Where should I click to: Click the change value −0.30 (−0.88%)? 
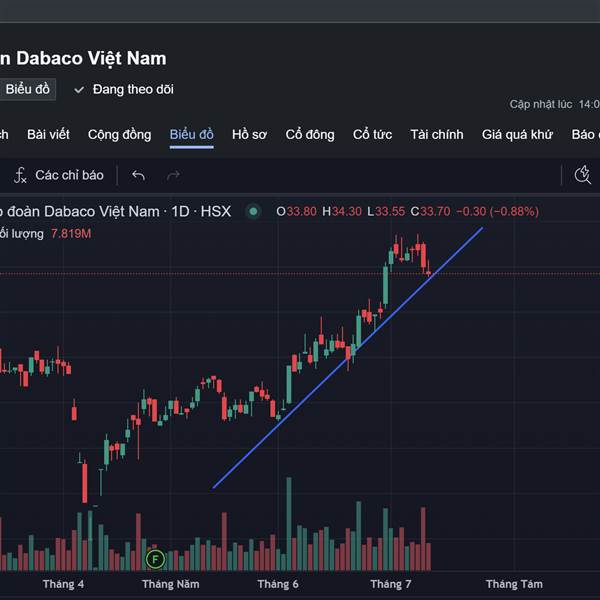(497, 211)
